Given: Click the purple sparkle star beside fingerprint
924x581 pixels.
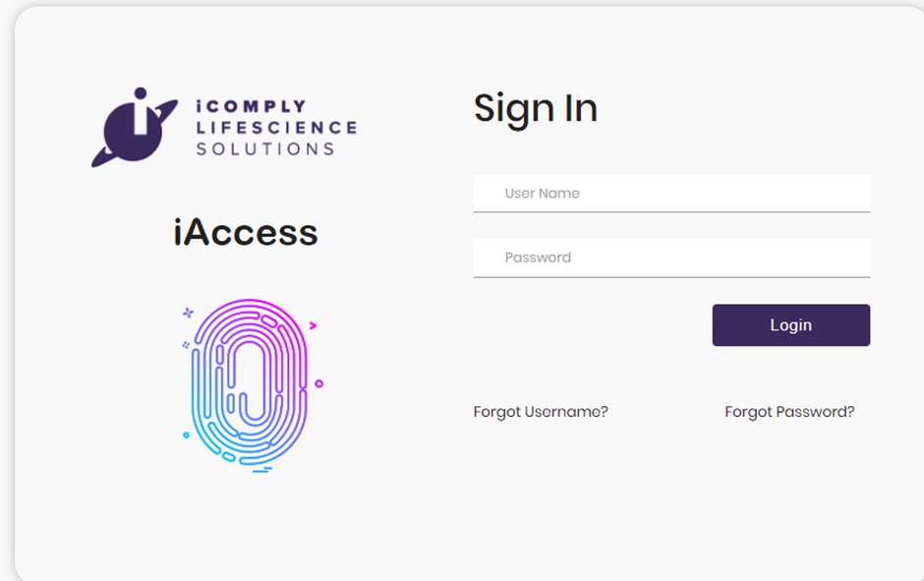Looking at the screenshot, I should 188,314.
